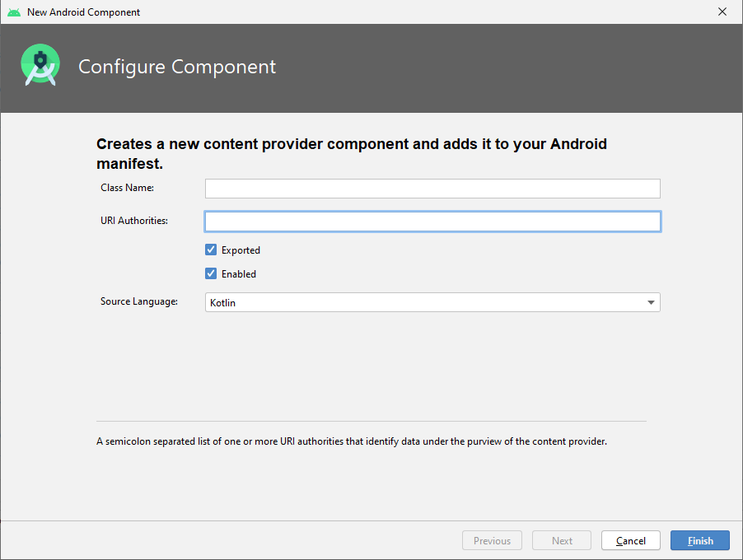Toggle the Exported option off
The image size is (743, 560).
211,250
